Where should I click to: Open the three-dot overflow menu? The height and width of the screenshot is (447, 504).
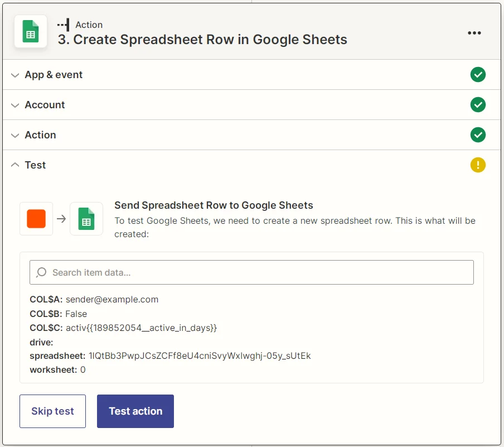pyautogui.click(x=474, y=33)
